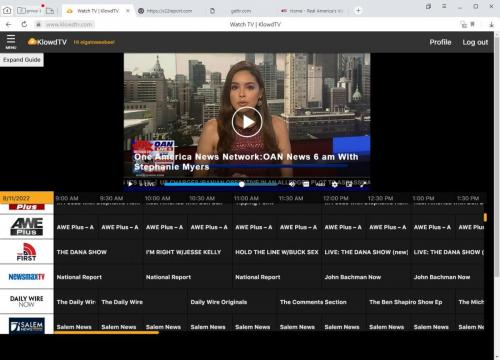This screenshot has width=500, height=360.
Task: Click the big play button on the video
Action: tap(247, 122)
